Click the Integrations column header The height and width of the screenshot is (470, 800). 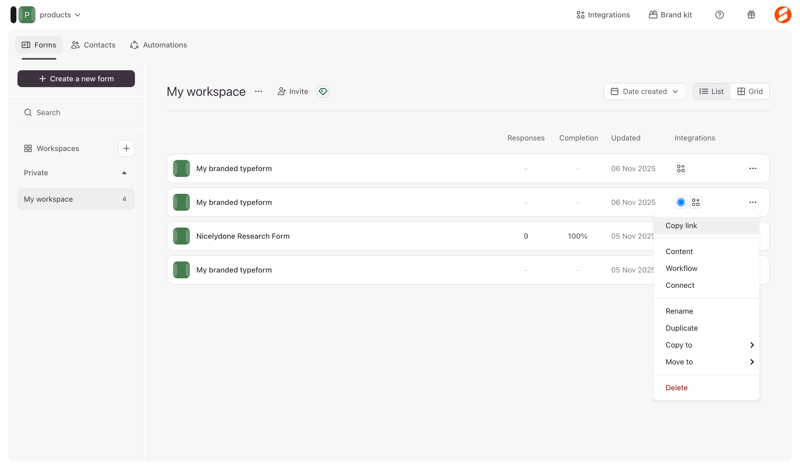694,138
